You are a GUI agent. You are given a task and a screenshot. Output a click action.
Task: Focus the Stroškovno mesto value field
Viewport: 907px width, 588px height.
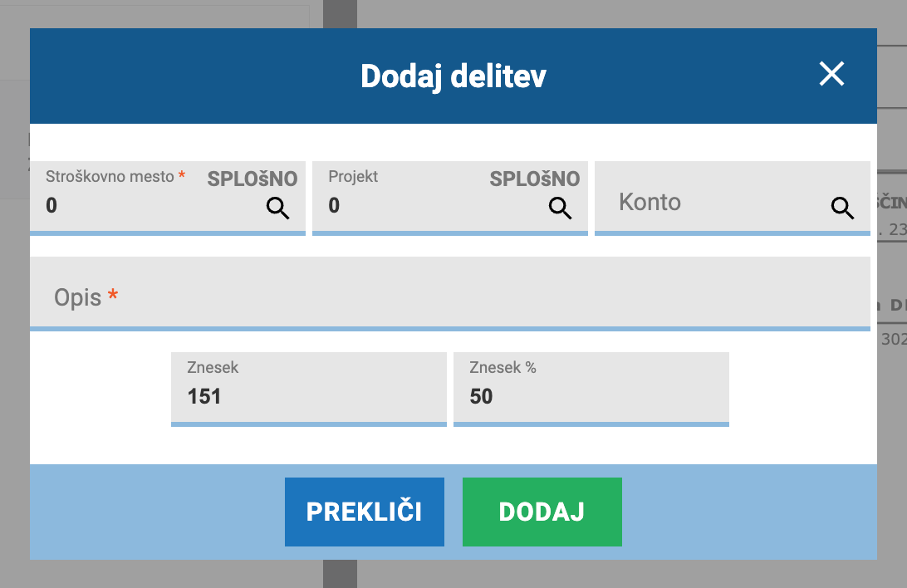pyautogui.click(x=150, y=206)
